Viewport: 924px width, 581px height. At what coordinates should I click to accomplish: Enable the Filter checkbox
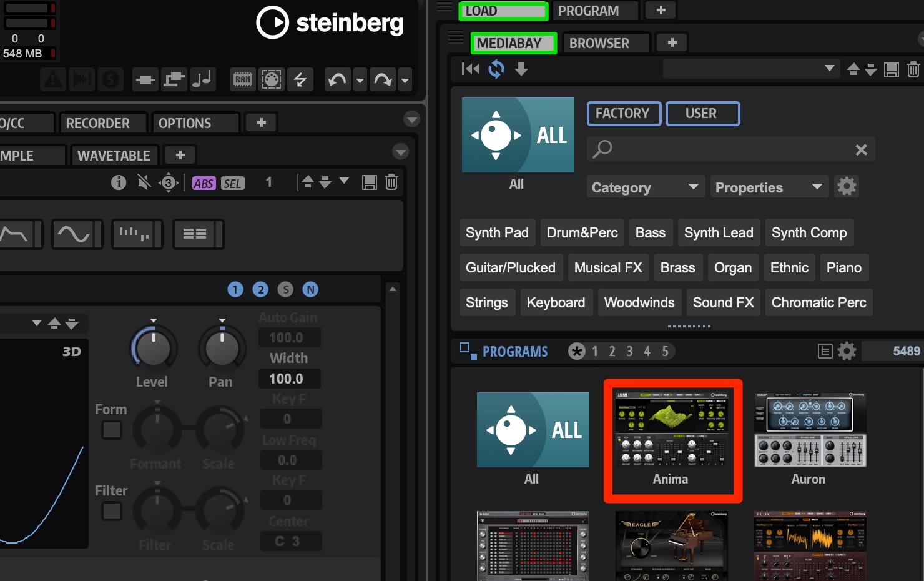pos(112,511)
